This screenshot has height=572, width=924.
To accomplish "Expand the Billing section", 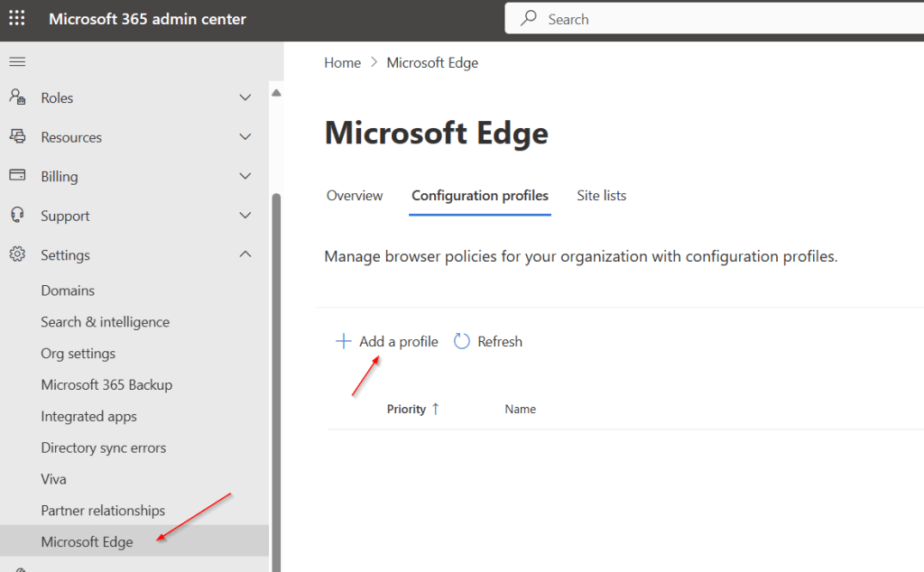I will [x=245, y=176].
